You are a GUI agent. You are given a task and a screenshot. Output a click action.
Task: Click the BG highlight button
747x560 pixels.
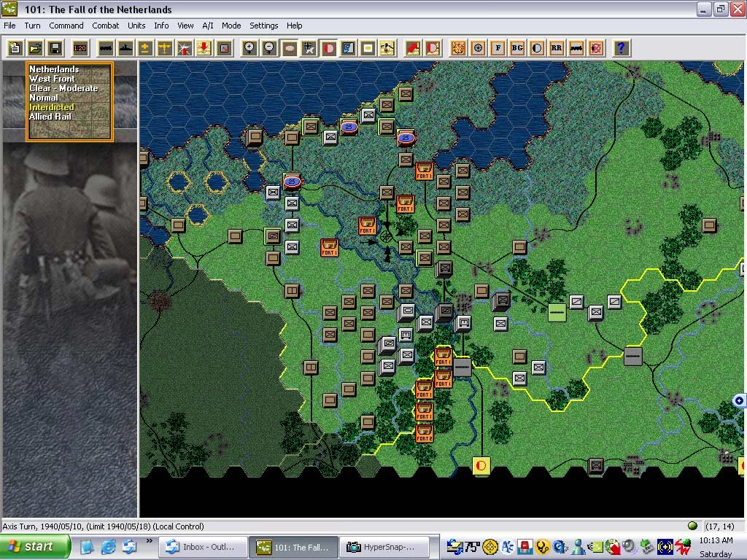click(517, 47)
